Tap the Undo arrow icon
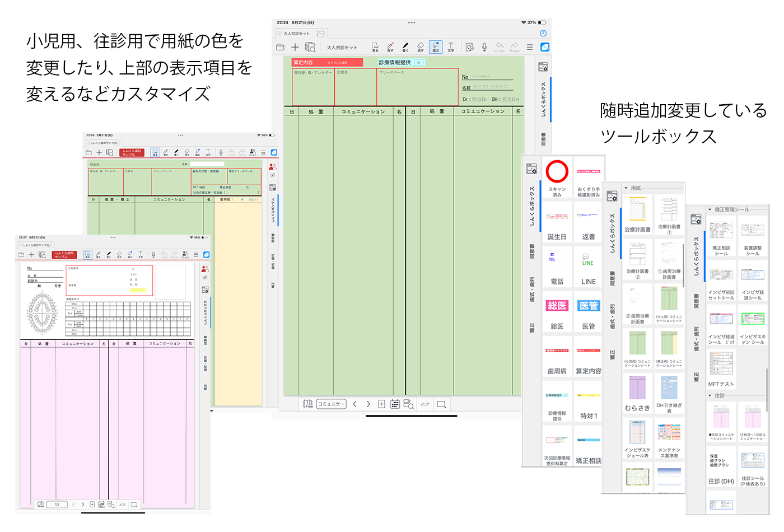Viewport: 784px width, 532px height. tap(499, 47)
